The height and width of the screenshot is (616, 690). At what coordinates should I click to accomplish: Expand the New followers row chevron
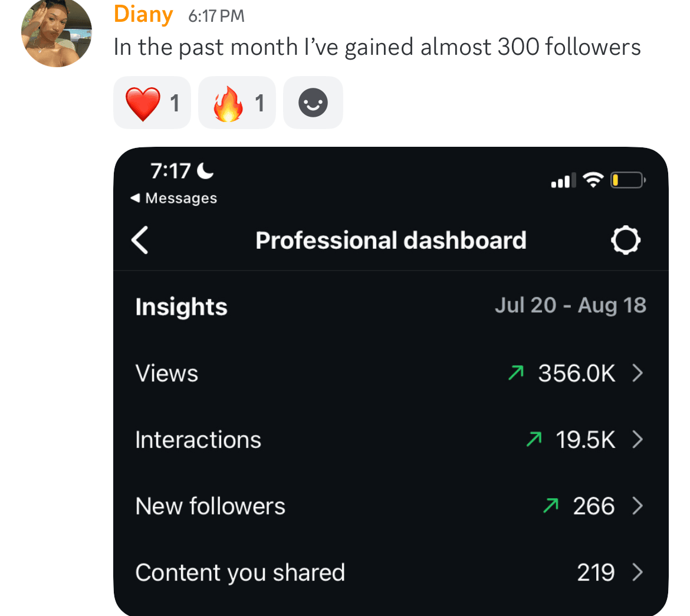(638, 506)
